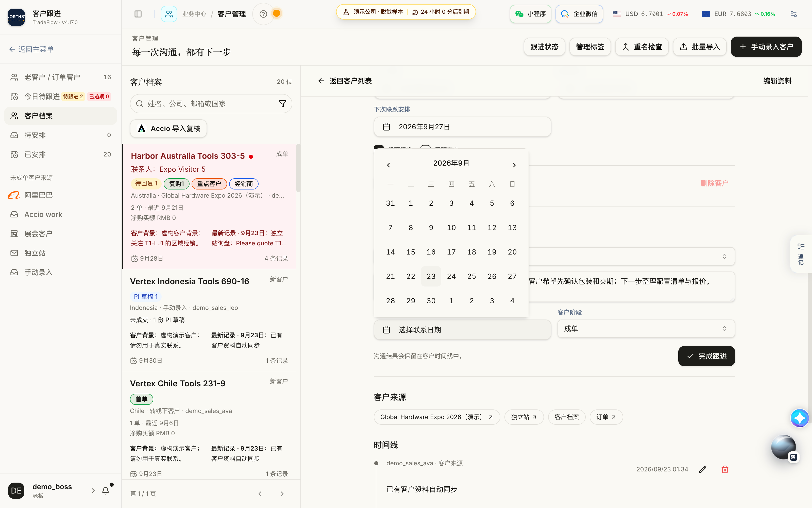
Task: Click 返回客户列表 link
Action: coord(345,81)
